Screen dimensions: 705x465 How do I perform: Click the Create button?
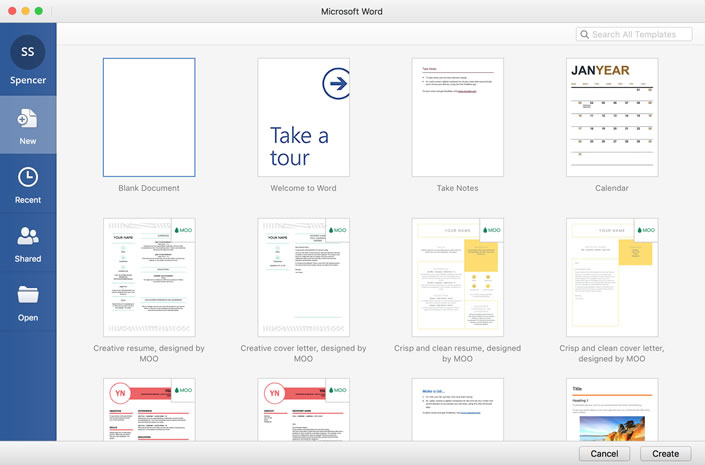[x=665, y=454]
